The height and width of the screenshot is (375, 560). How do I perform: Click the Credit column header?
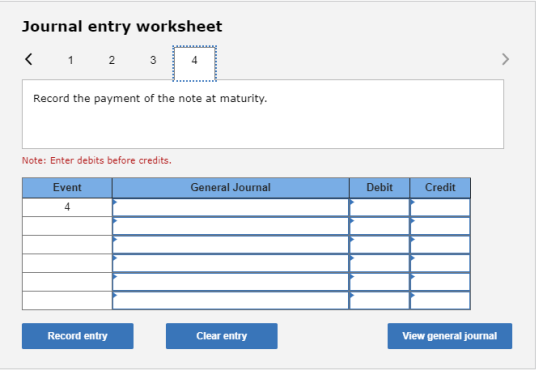440,188
